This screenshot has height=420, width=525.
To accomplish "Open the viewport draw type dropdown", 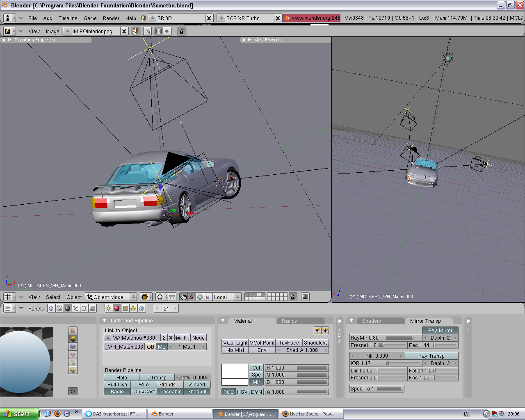I will 146,297.
